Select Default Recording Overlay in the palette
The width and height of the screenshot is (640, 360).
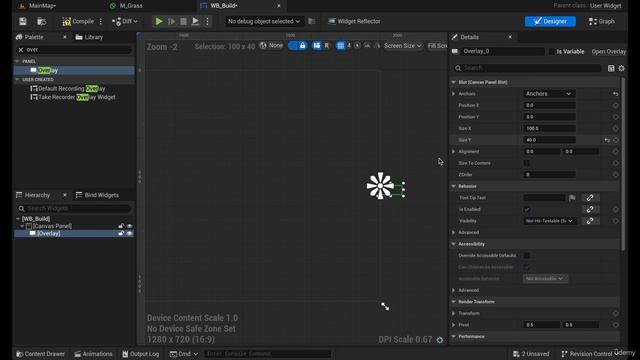click(71, 89)
